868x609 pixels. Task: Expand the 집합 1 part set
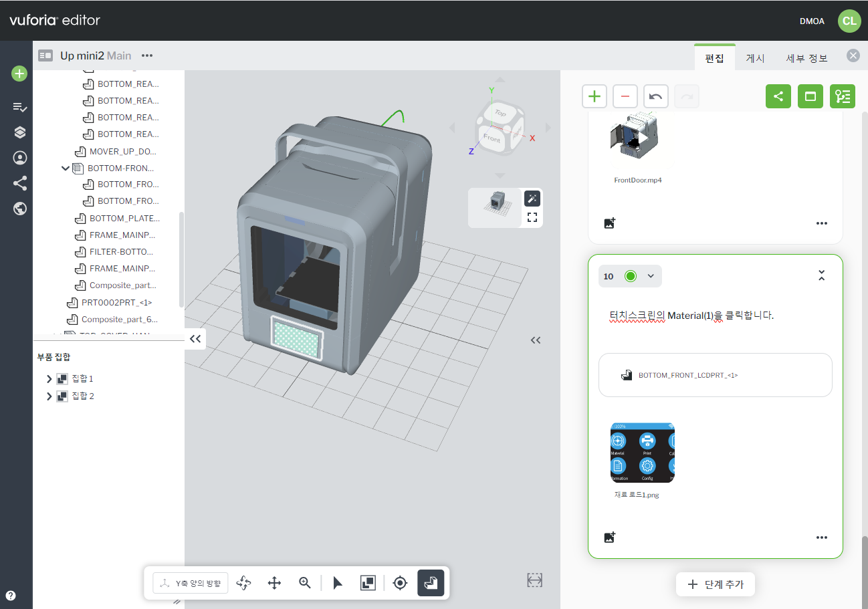(x=49, y=379)
